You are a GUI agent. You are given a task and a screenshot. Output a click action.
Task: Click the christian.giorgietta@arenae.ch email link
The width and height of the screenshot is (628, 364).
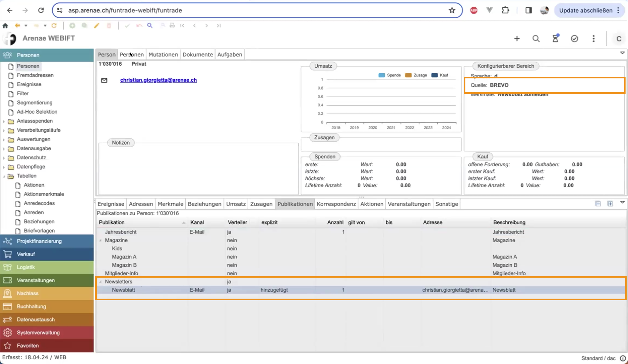[158, 80]
